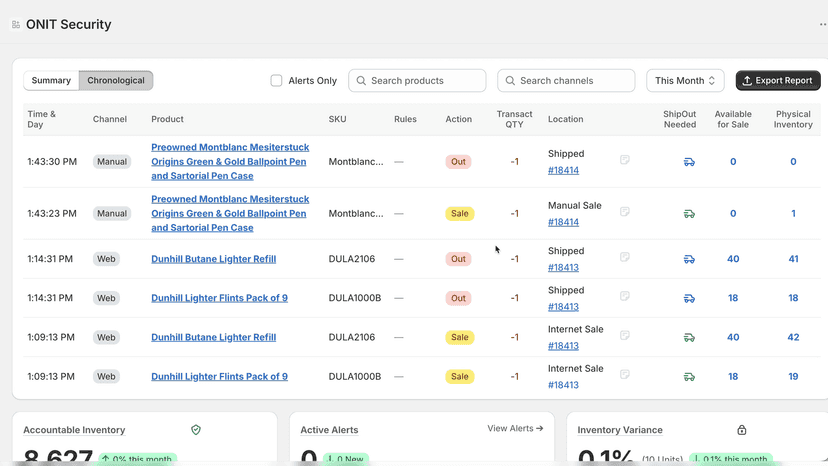Switch to the Summary tab

[x=51, y=80]
